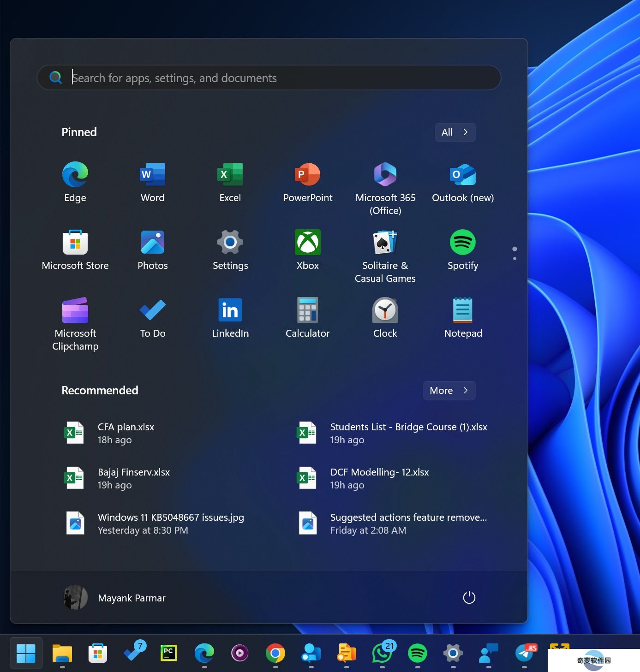The width and height of the screenshot is (640, 672).
Task: Open Settings gear on the taskbar
Action: [453, 653]
